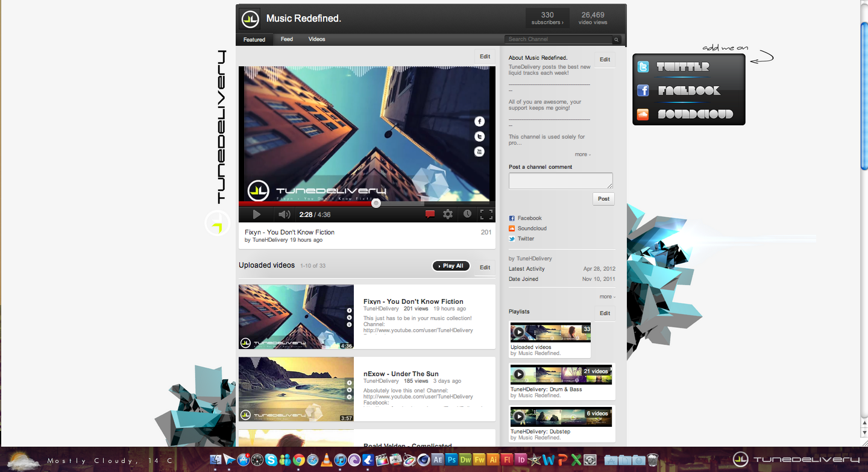Launch Illustrator from the dock
The height and width of the screenshot is (472, 868).
click(x=493, y=460)
